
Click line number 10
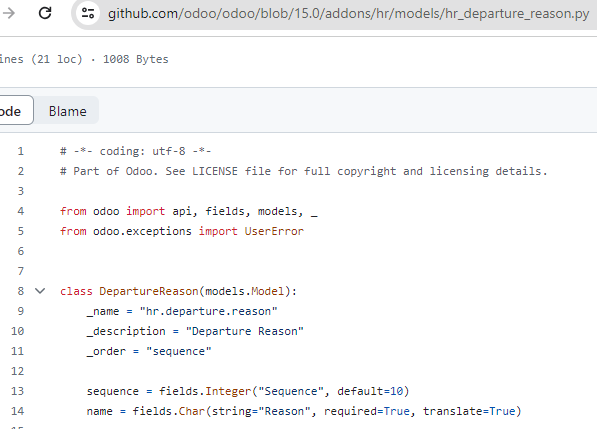coord(18,331)
